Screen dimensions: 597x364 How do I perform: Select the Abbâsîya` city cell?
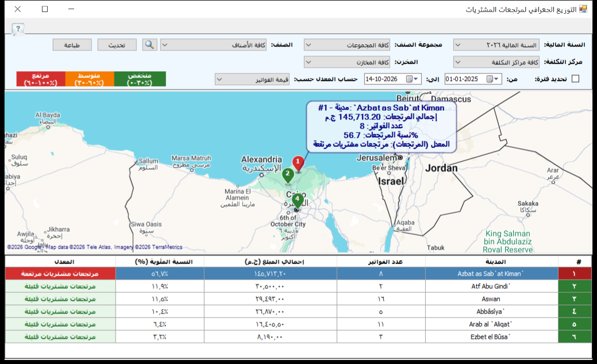pos(491,312)
